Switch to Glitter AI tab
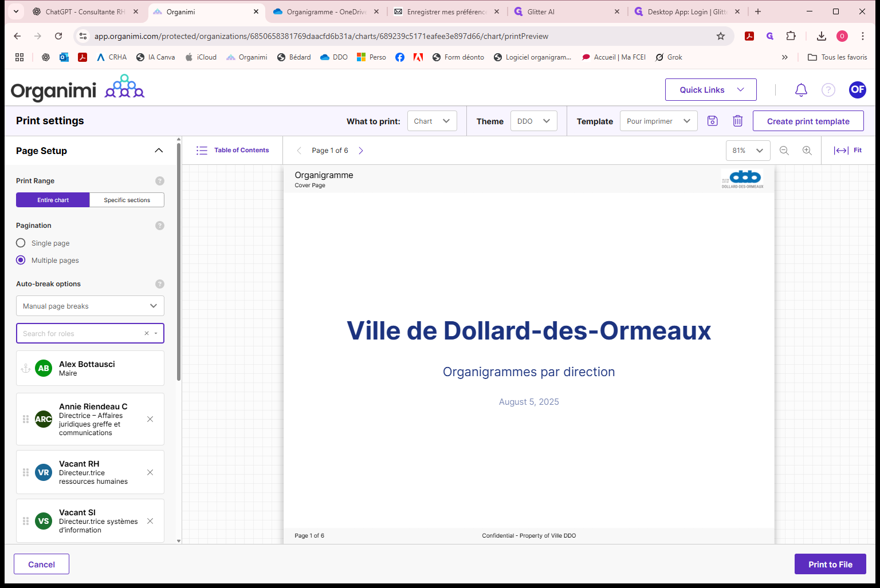The width and height of the screenshot is (880, 588). pyautogui.click(x=567, y=11)
